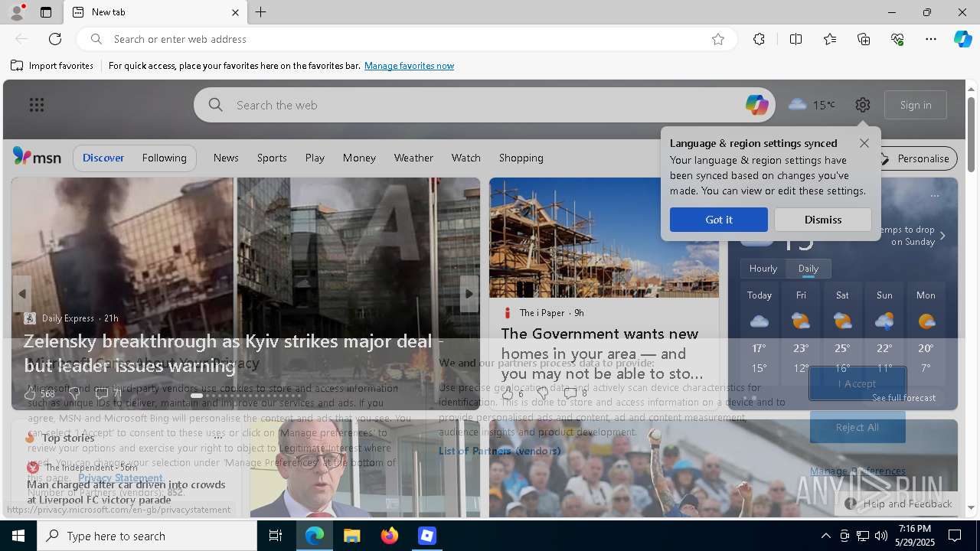Image resolution: width=980 pixels, height=551 pixels.
Task: Open the Sports section
Action: pyautogui.click(x=272, y=158)
